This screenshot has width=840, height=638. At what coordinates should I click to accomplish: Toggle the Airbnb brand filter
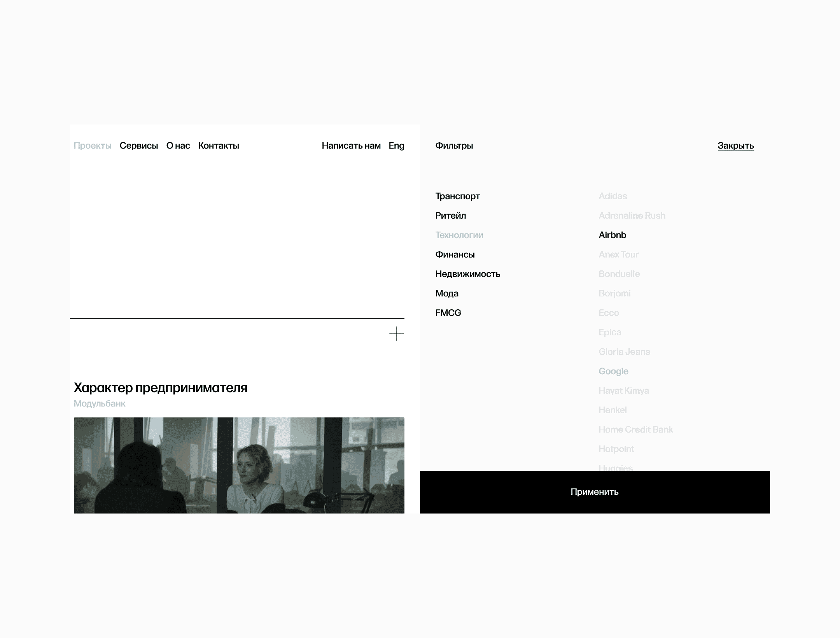pos(612,235)
